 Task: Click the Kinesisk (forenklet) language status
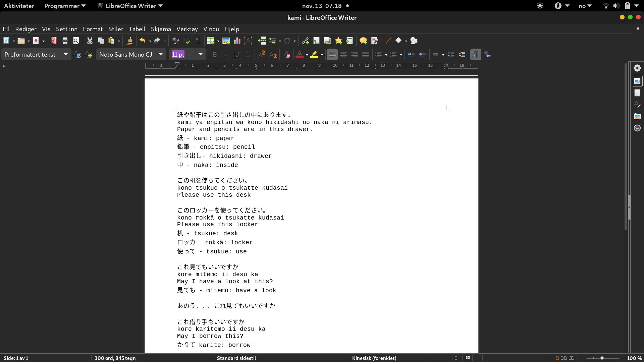[x=374, y=358]
